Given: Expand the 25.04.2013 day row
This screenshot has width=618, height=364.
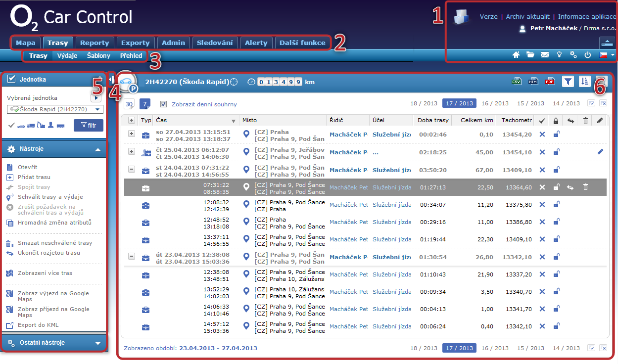Looking at the screenshot, I should [132, 151].
